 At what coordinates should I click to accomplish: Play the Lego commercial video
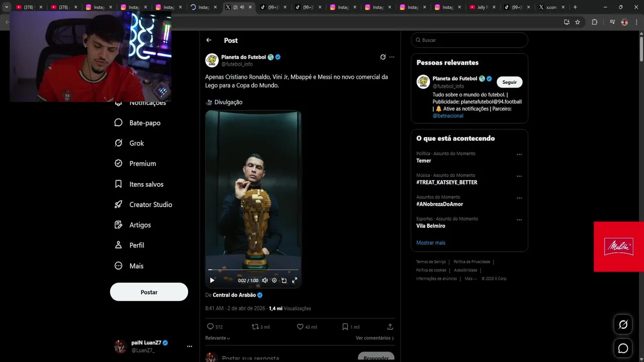coord(212,281)
